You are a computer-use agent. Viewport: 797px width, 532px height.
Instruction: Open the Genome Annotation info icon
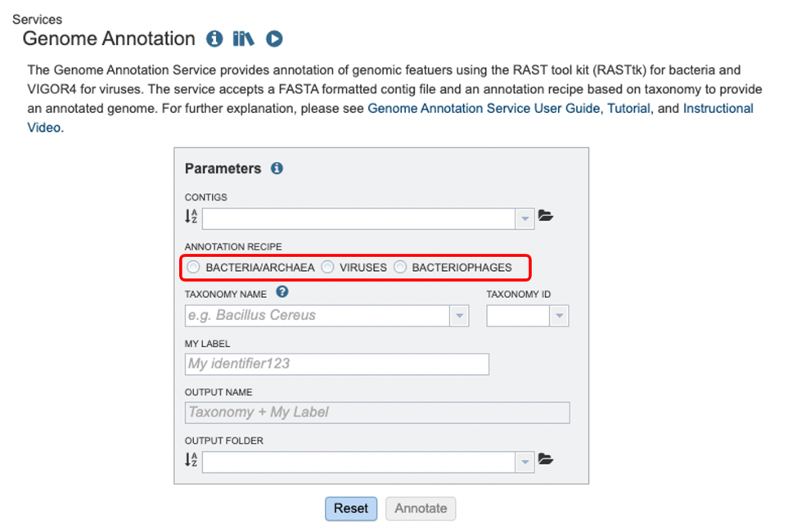215,38
